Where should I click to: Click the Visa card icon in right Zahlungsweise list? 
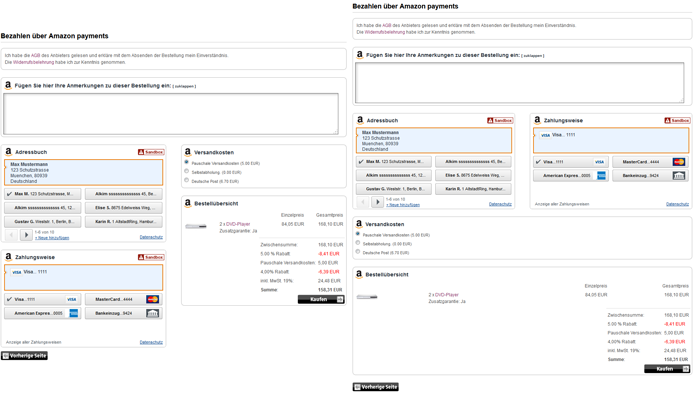click(599, 162)
